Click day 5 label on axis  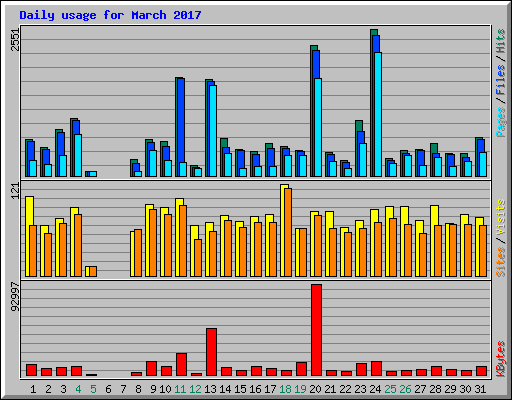[x=93, y=389]
